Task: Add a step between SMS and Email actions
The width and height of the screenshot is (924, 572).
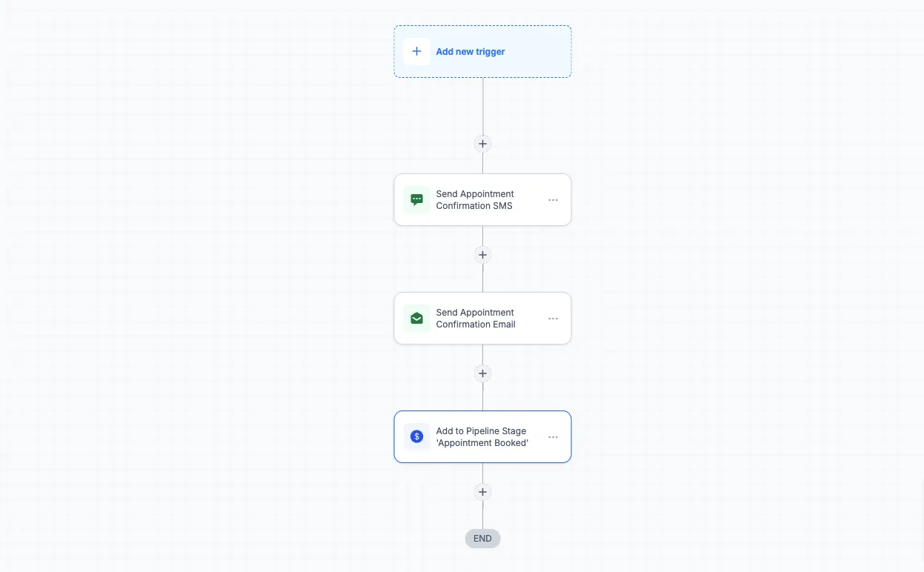Action: (482, 255)
